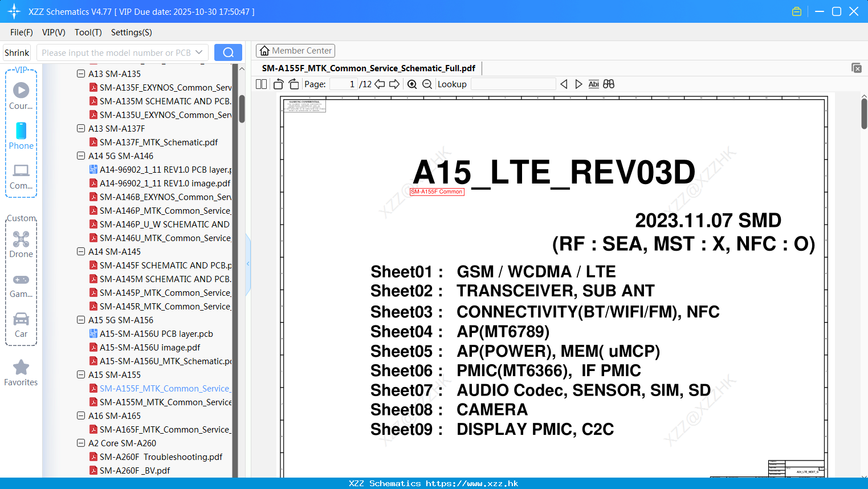This screenshot has height=489, width=868.
Task: Collapse A14 SM-A145 tree node
Action: coord(81,251)
